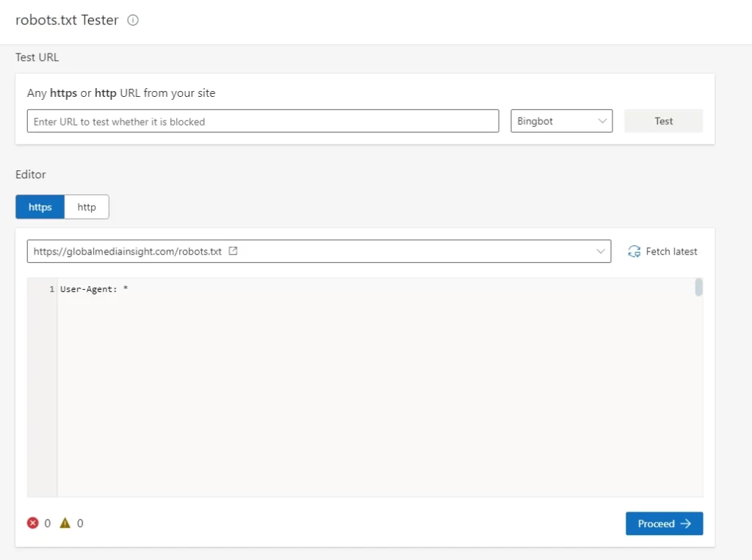Click the red error count icon
This screenshot has width=752, height=560.
(x=32, y=523)
